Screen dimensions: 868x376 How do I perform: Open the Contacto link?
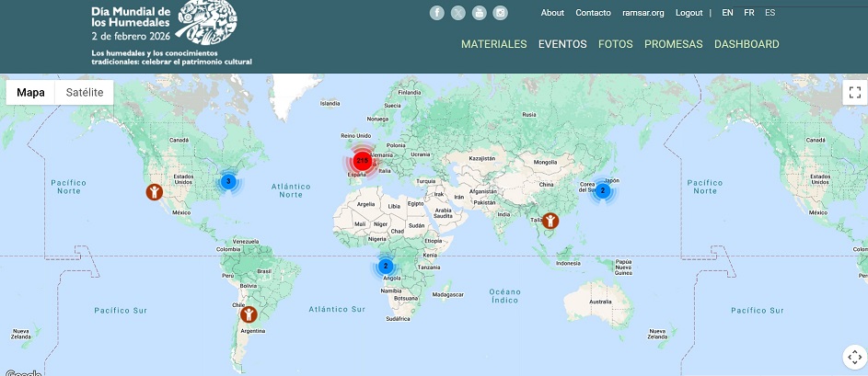[x=593, y=13]
